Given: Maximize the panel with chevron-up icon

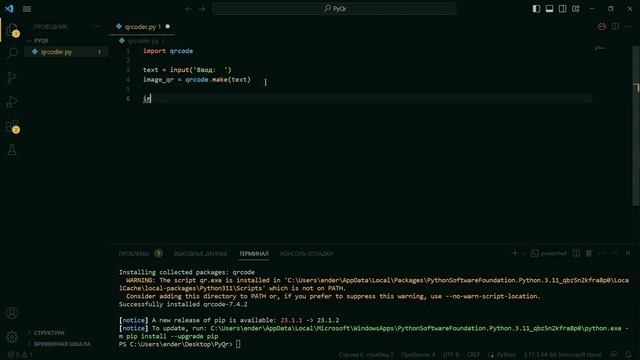Looking at the screenshot, I should [615, 253].
